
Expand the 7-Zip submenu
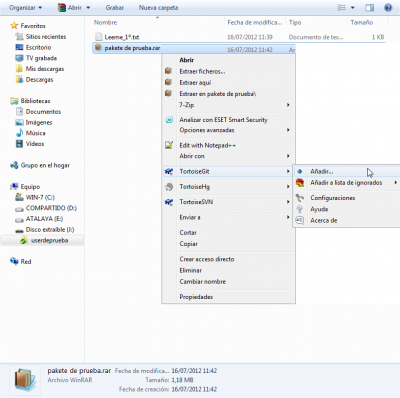[x=288, y=105]
